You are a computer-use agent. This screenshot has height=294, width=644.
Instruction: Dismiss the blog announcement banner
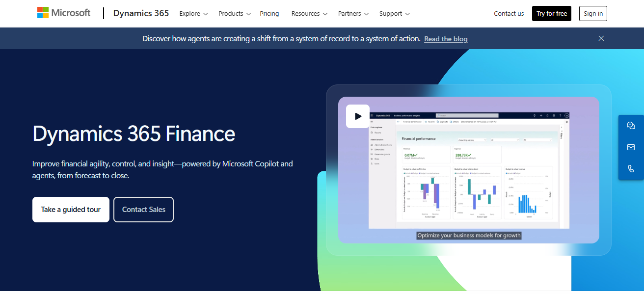click(x=601, y=38)
